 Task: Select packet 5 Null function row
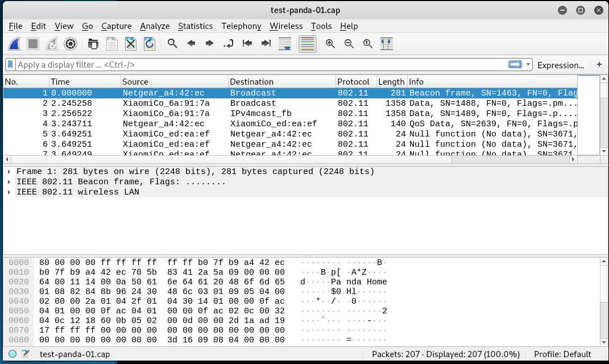(x=290, y=134)
